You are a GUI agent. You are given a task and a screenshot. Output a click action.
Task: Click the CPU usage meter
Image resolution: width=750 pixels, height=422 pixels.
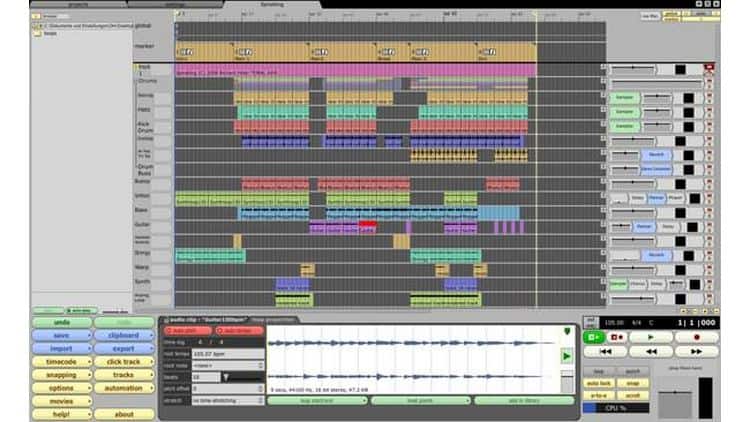point(616,408)
